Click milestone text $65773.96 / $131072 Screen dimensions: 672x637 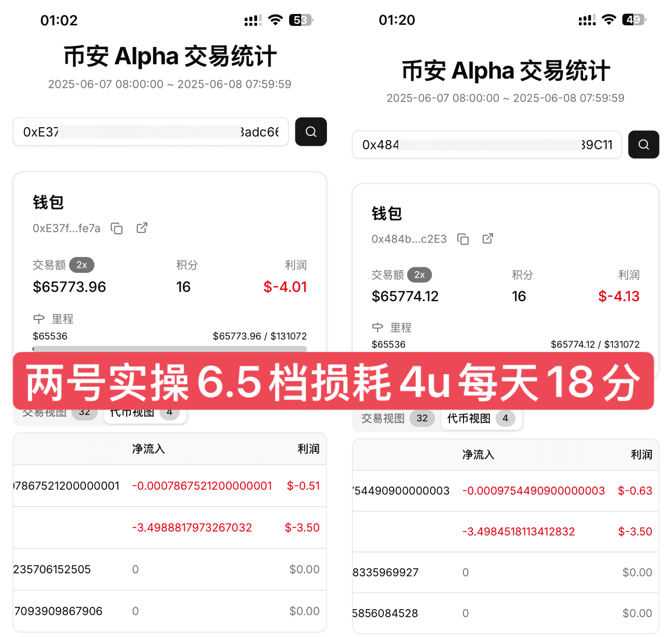[x=260, y=336]
